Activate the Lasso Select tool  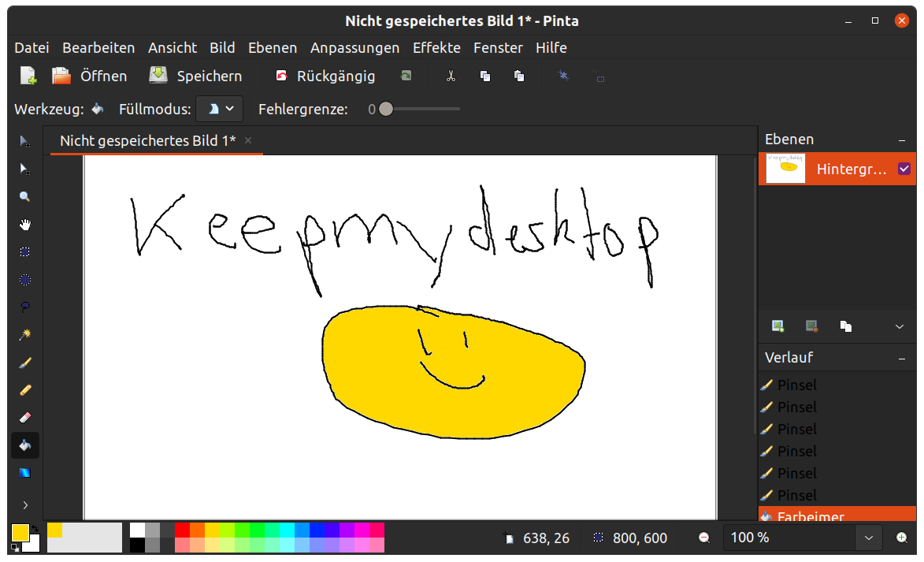click(x=25, y=307)
